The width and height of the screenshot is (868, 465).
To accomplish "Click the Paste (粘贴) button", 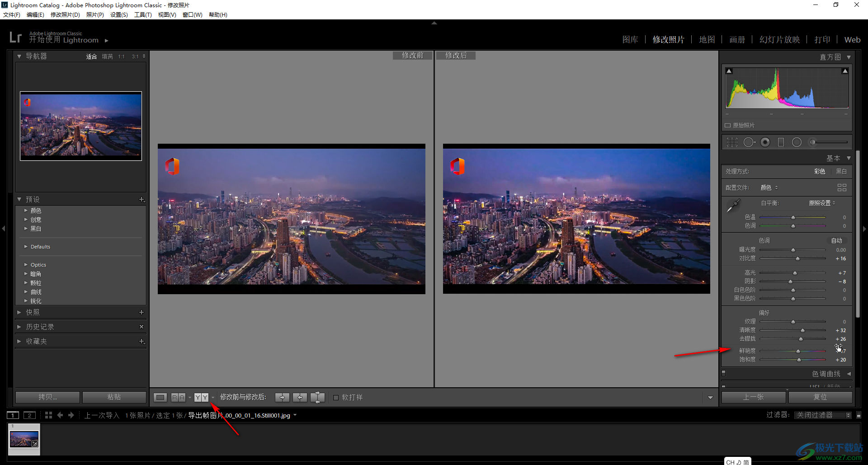I will pyautogui.click(x=114, y=397).
